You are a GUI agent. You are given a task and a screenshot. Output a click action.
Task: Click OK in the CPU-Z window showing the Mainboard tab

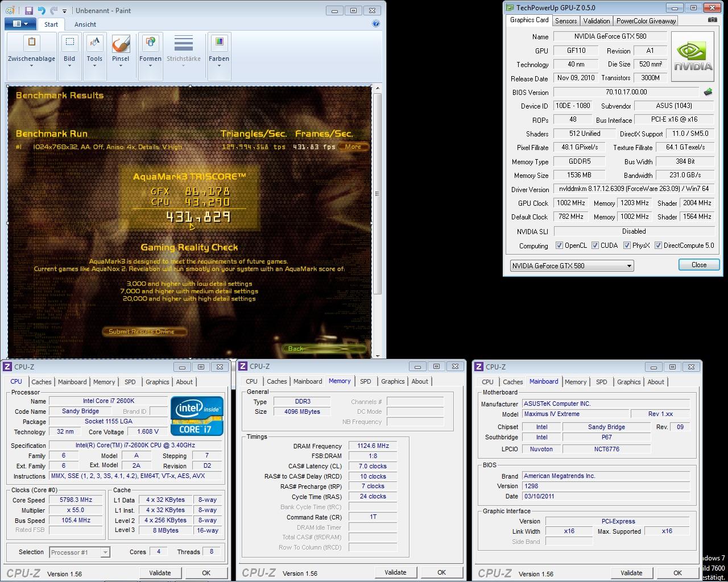677,573
